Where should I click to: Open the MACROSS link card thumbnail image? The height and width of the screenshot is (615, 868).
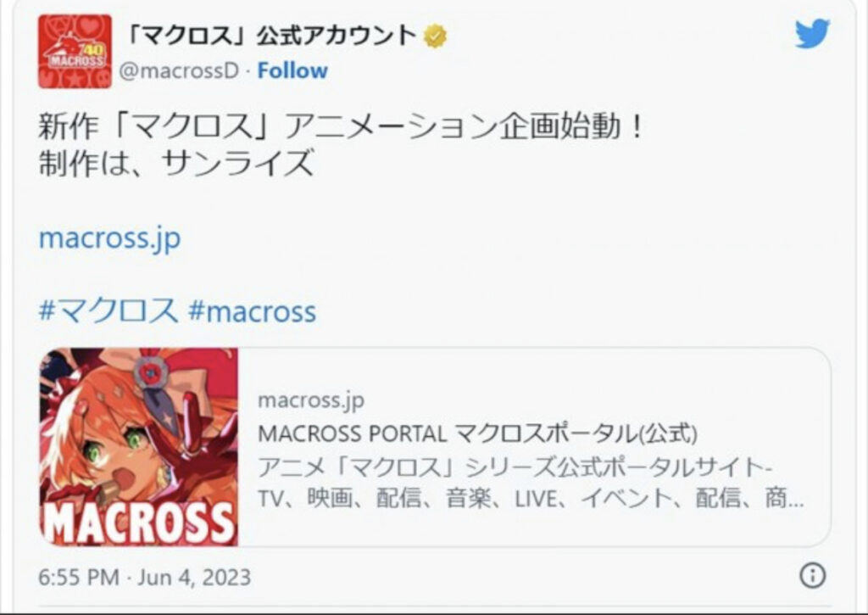139,446
